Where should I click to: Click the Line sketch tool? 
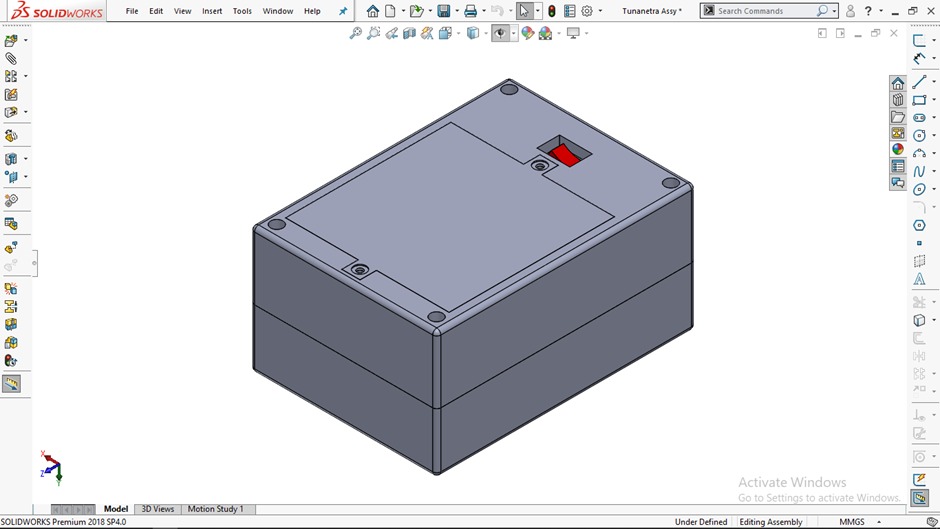coord(919,82)
